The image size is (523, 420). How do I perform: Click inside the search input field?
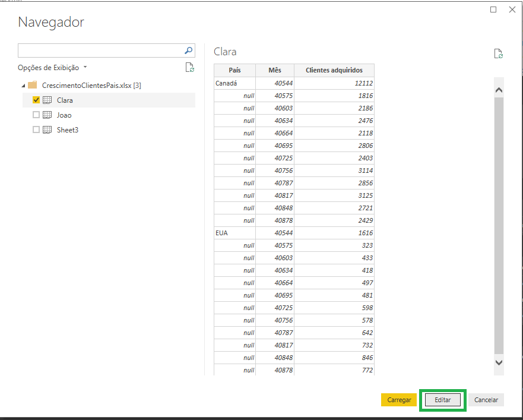89,50
